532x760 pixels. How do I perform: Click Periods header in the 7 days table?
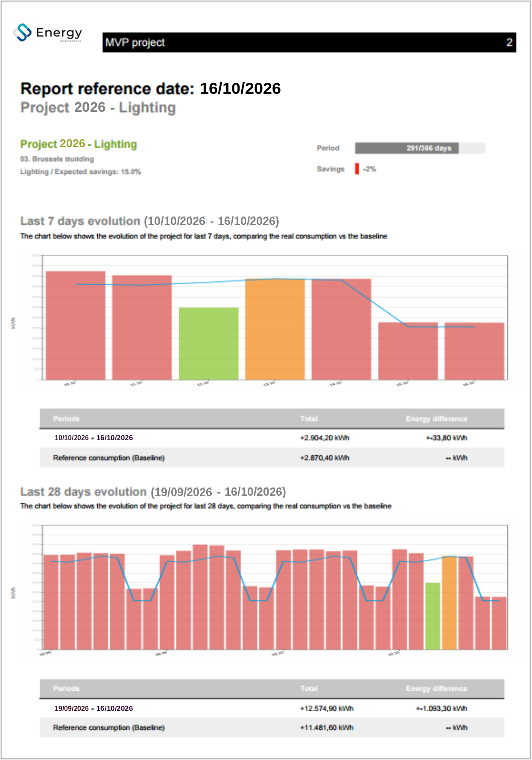point(66,419)
